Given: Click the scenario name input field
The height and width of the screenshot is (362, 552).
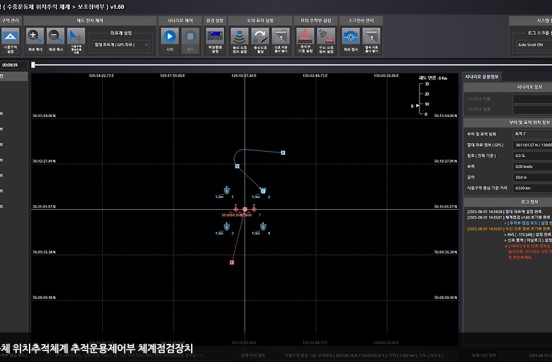Looking at the screenshot, I should 532,99.
